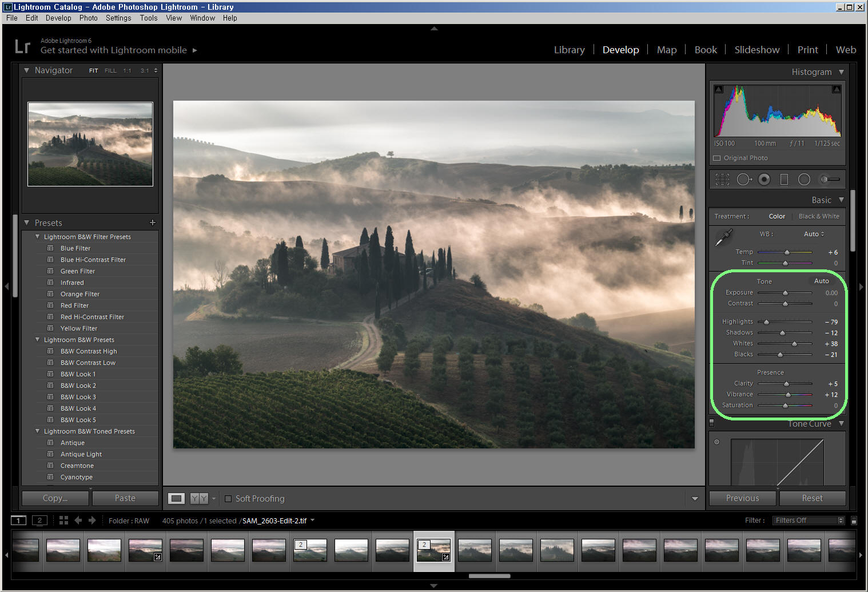Image resolution: width=868 pixels, height=592 pixels.
Task: Toggle the Tone Curve panel switch
Action: (x=712, y=423)
